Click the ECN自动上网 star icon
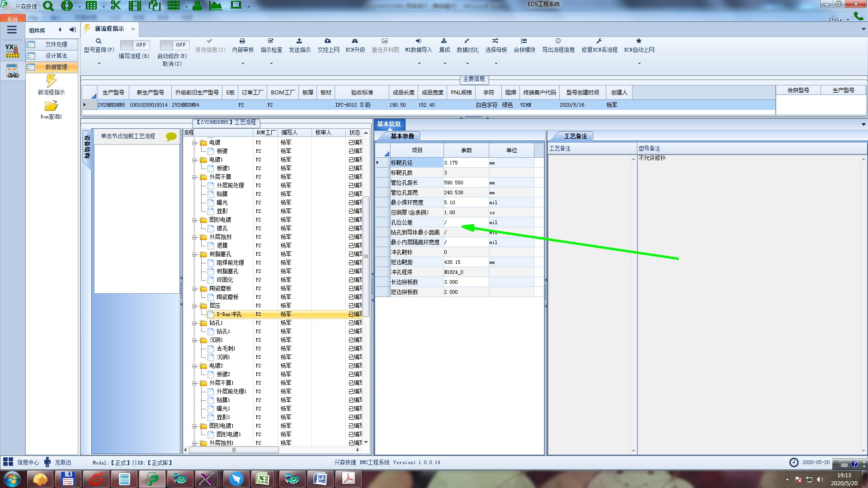This screenshot has height=488, width=868. click(639, 41)
